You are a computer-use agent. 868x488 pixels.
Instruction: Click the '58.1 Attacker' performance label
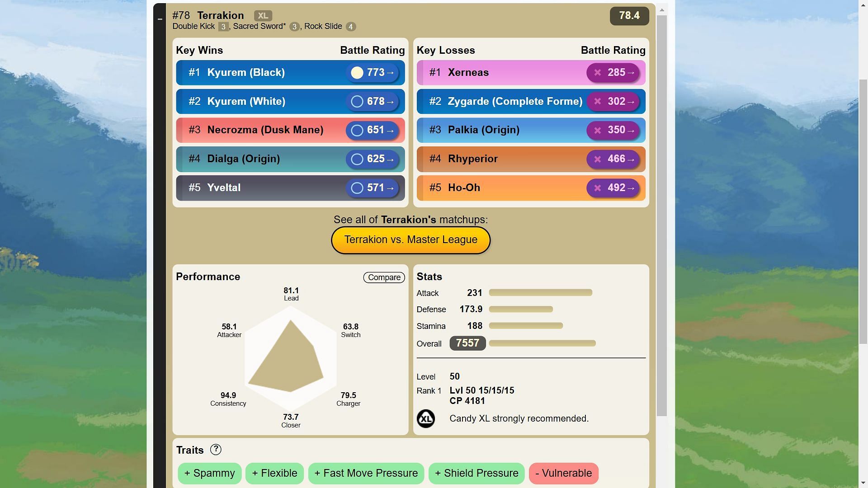click(229, 330)
